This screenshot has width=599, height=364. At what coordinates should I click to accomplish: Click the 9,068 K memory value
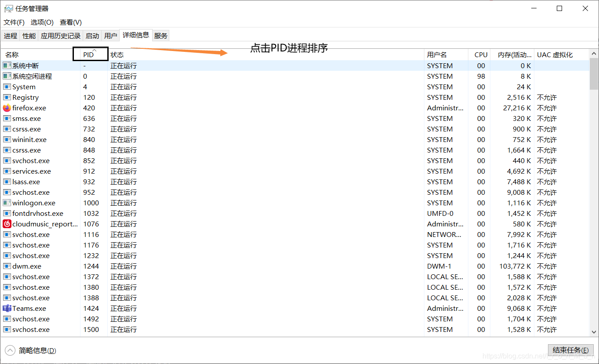click(519, 308)
